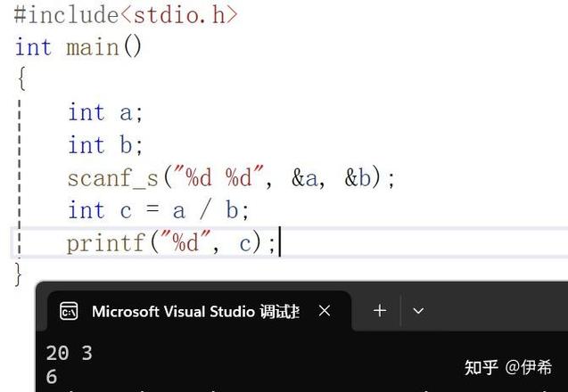Close the Microsoft Visual Studio console tab
The height and width of the screenshot is (392, 568).
click(325, 311)
